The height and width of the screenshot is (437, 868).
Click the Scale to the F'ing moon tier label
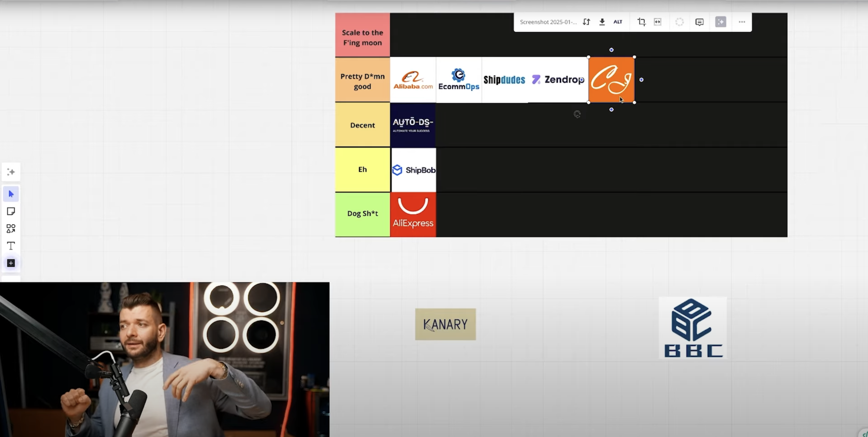coord(362,35)
